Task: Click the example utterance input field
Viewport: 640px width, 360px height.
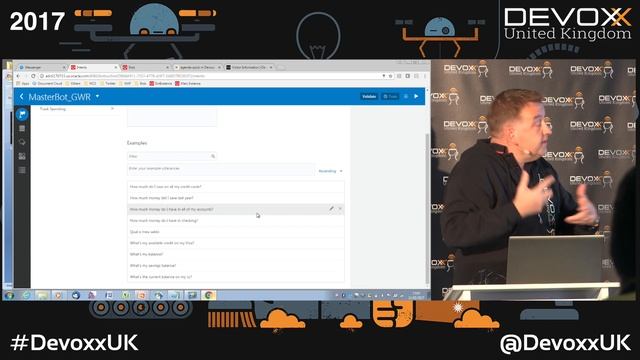Action: point(221,169)
